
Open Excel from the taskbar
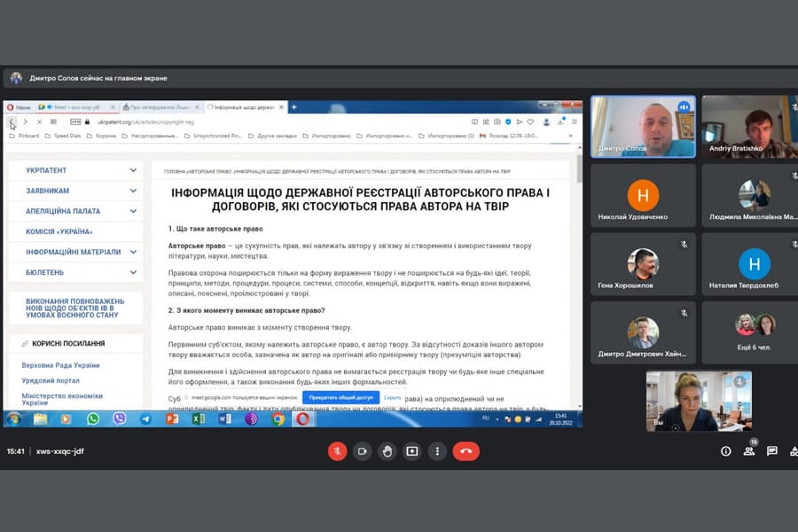click(x=199, y=419)
